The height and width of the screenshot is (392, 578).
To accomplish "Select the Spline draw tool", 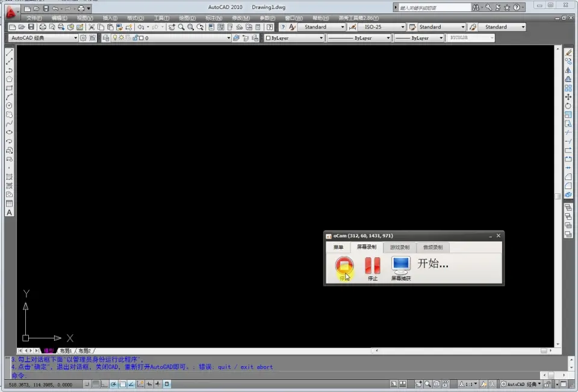I will tap(10, 123).
